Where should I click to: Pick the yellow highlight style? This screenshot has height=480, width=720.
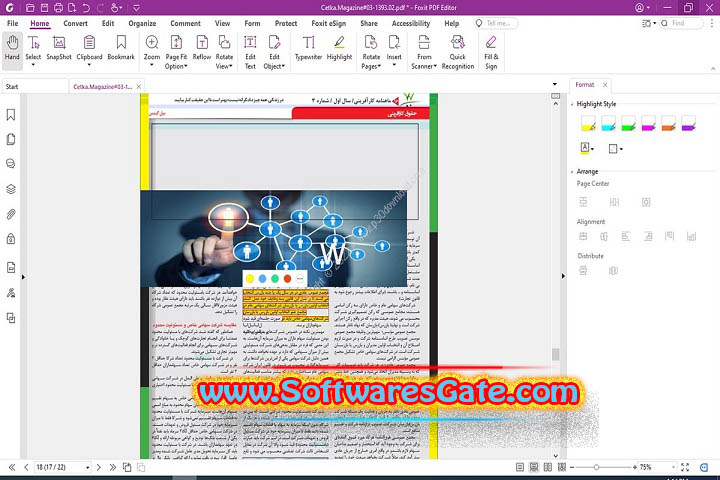588,124
